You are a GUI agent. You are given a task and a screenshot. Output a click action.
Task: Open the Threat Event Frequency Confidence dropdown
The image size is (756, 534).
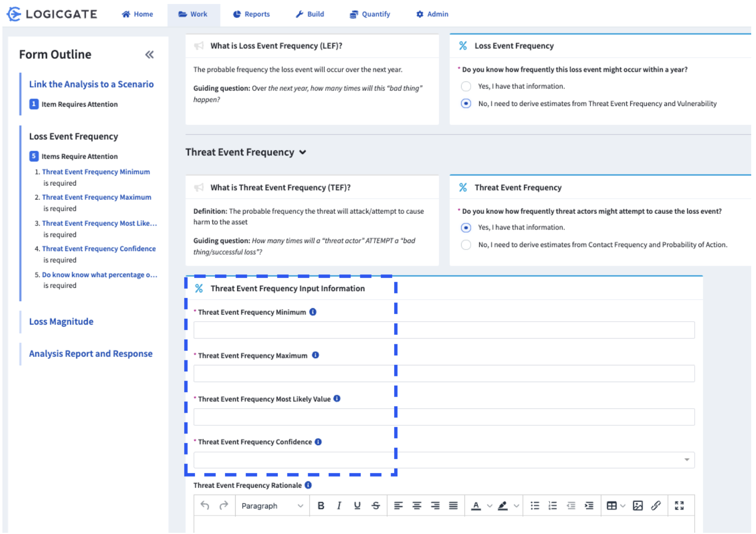(x=444, y=460)
